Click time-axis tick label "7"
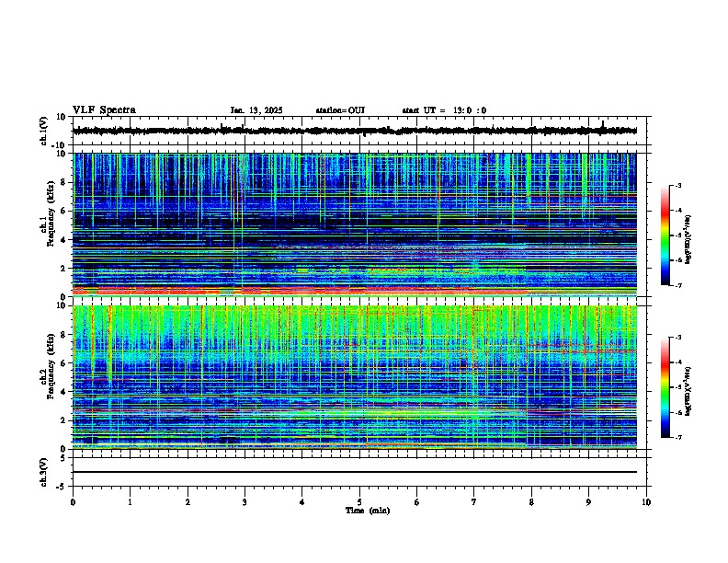Screen dimensions: 728x563 click(474, 502)
